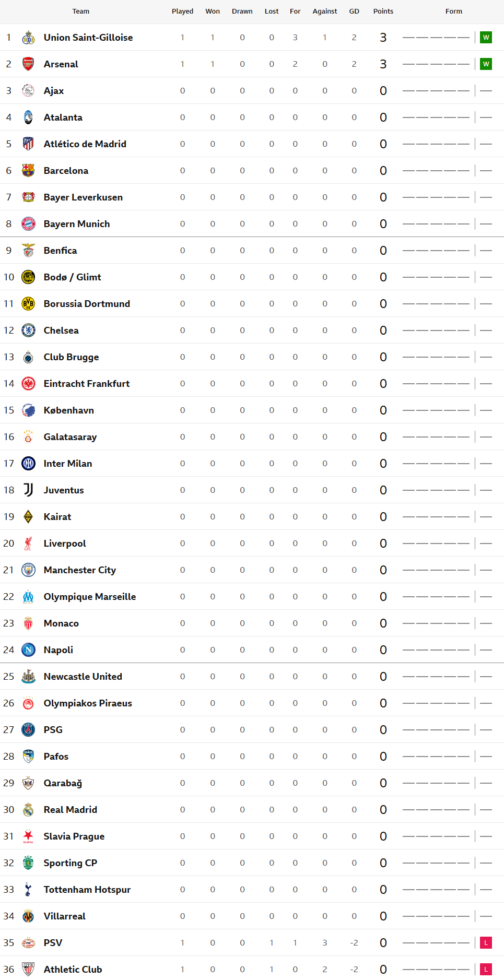The width and height of the screenshot is (504, 980).
Task: Click Arsenal's W form indicator
Action: pyautogui.click(x=486, y=64)
